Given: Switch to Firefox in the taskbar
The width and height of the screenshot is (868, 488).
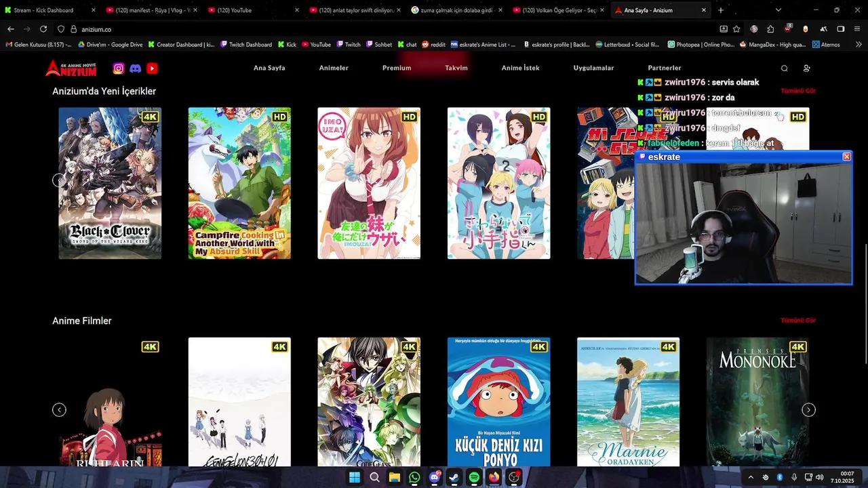Looking at the screenshot, I should 494,477.
